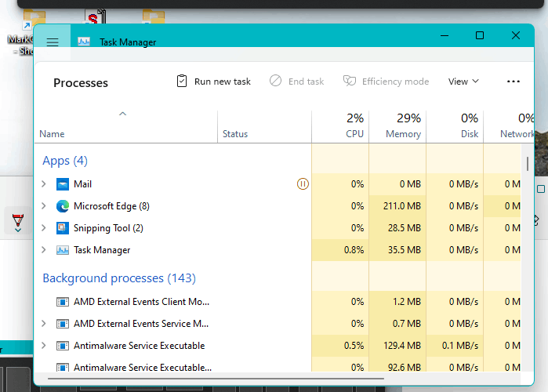Select the Microsoft Edge icon
The image size is (548, 392).
point(63,206)
